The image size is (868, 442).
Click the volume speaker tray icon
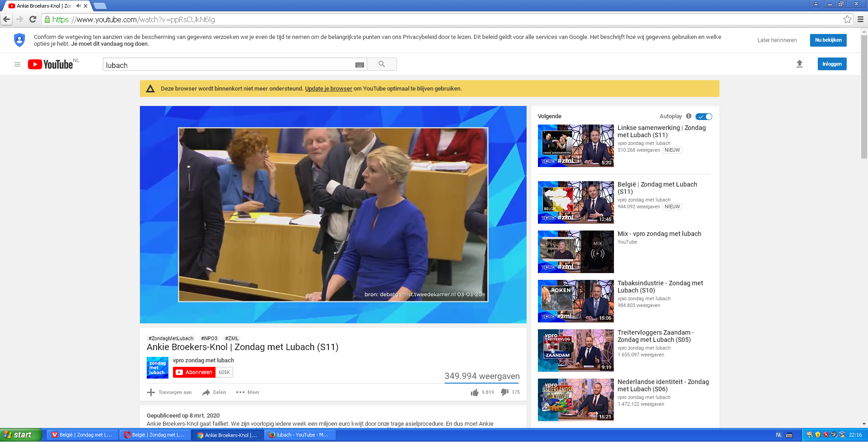[834, 435]
